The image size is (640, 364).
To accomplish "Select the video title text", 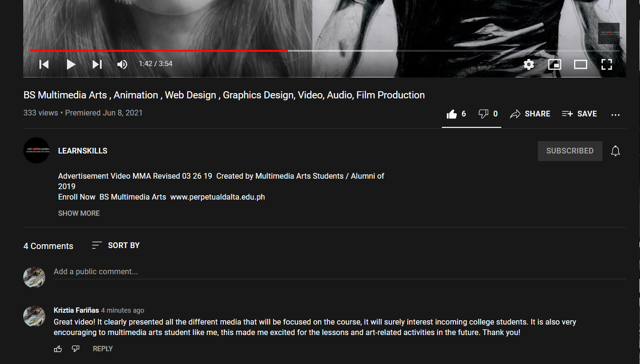I will tap(224, 95).
